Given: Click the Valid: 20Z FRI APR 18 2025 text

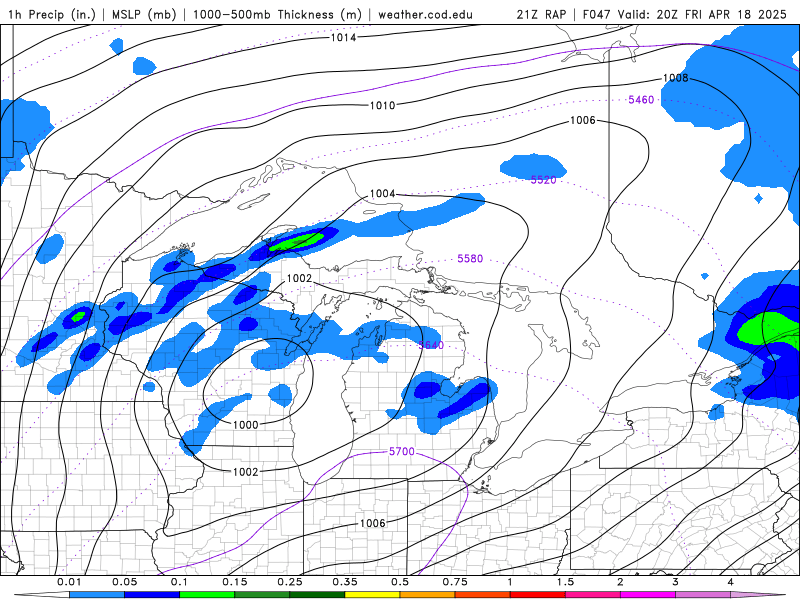Looking at the screenshot, I should tap(702, 14).
